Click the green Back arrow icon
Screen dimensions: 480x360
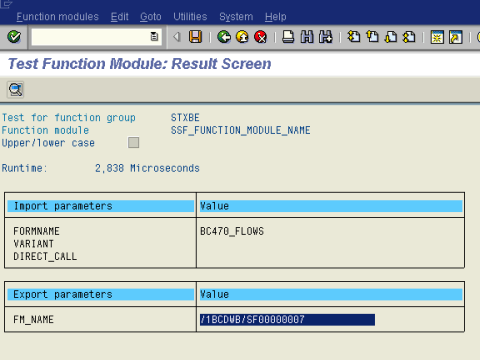(224, 37)
